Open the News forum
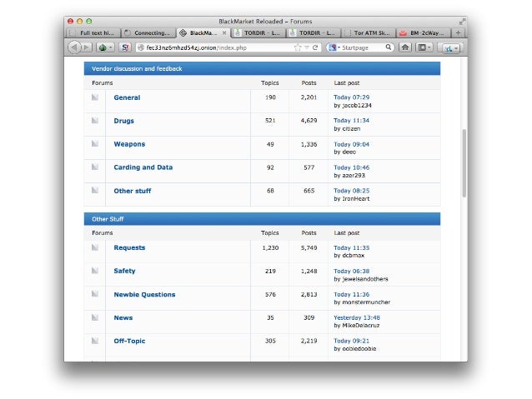Screen dimensions: 532x399 coord(123,318)
